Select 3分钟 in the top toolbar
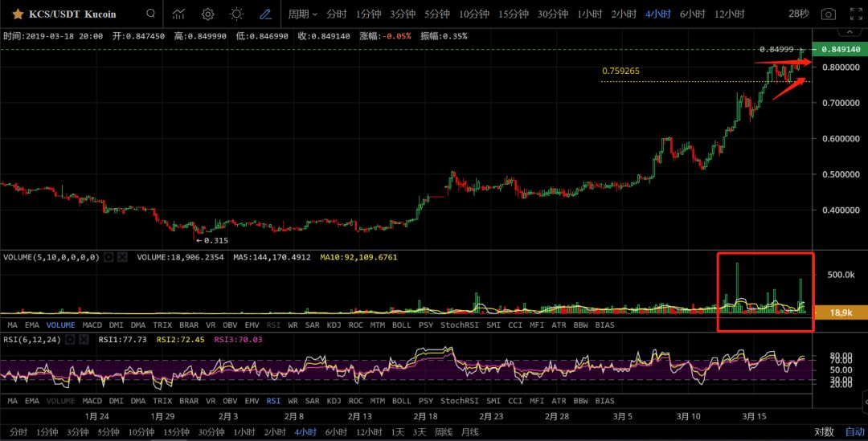868x441 pixels. [403, 14]
